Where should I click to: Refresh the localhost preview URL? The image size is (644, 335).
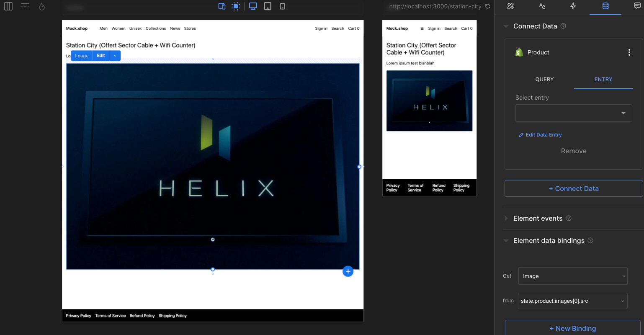tap(487, 6)
